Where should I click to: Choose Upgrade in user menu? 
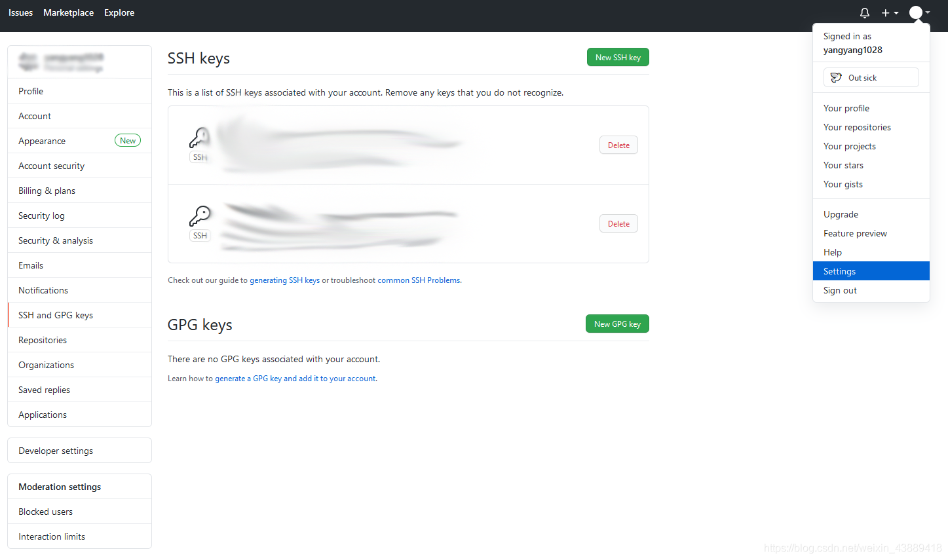click(871, 214)
